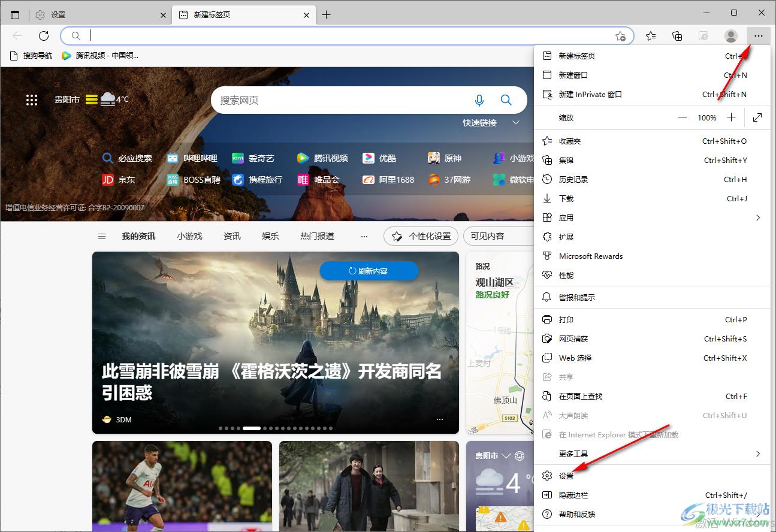776x532 pixels.
Task: Open the Collections toolbar icon
Action: pyautogui.click(x=677, y=36)
